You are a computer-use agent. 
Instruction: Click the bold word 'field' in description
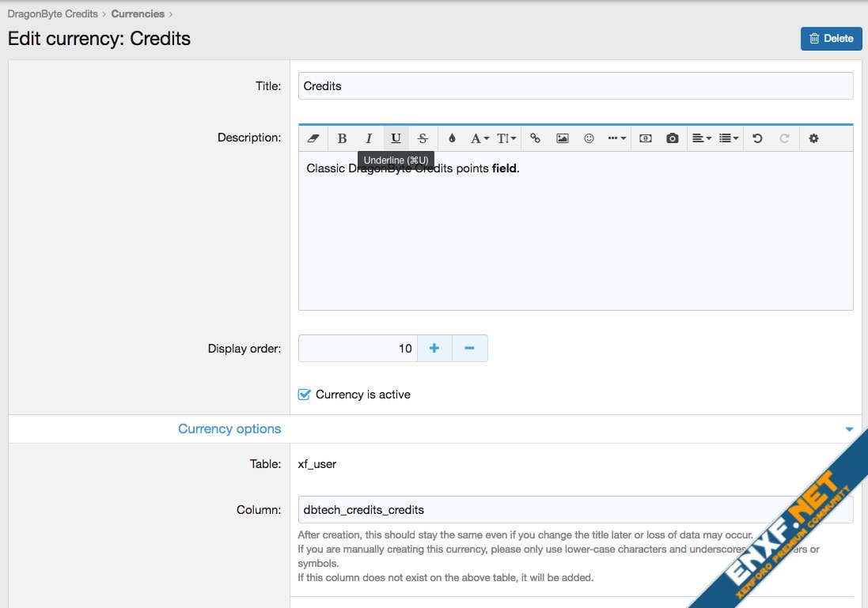coord(504,168)
